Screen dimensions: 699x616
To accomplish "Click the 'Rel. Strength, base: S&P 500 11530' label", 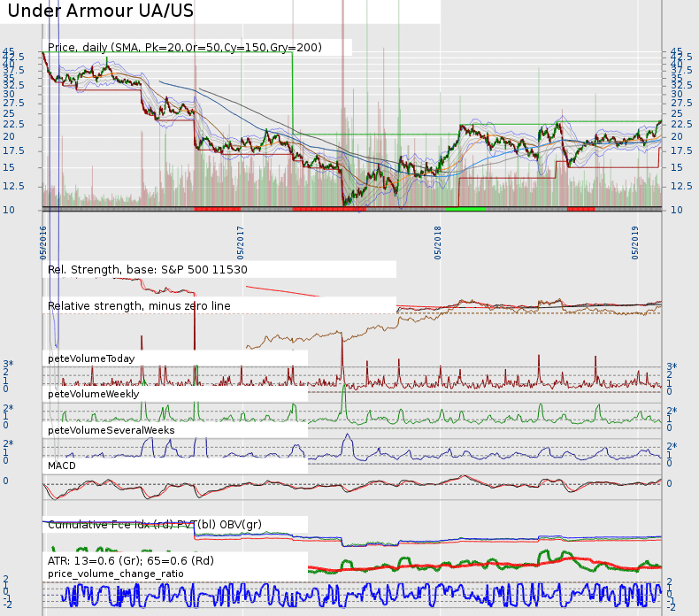I will pyautogui.click(x=148, y=269).
